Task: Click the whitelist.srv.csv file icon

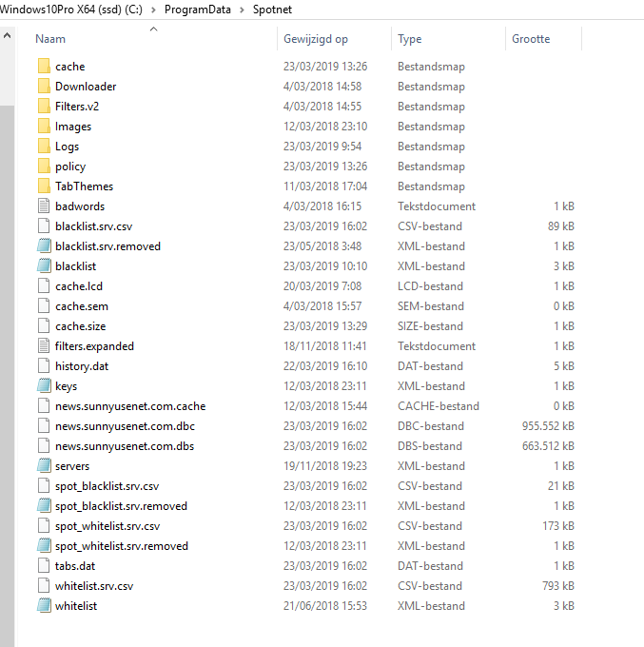Action: 44,586
